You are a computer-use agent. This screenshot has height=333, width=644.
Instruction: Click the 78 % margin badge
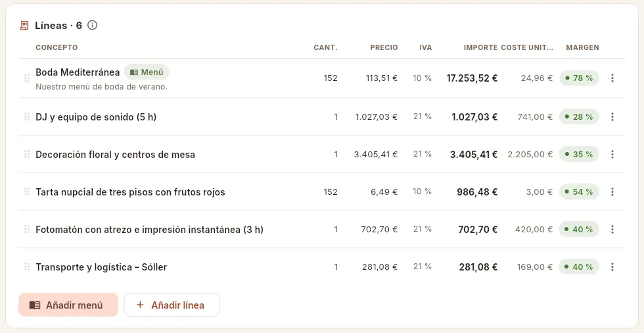579,78
